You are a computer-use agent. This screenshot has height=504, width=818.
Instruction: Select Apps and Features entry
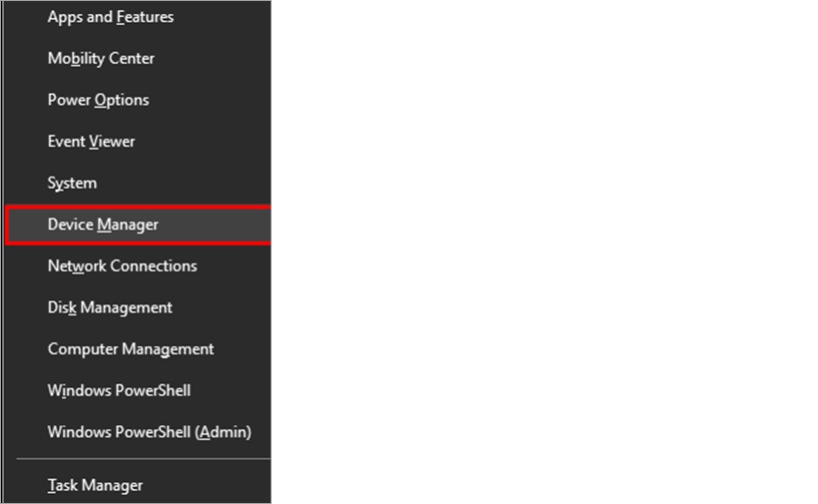(138, 17)
